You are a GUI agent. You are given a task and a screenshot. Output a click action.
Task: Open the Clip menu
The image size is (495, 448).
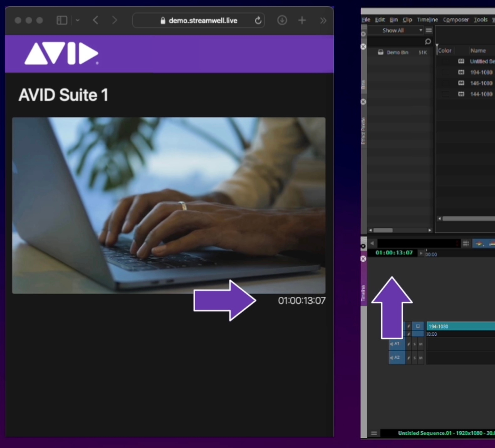(x=407, y=20)
